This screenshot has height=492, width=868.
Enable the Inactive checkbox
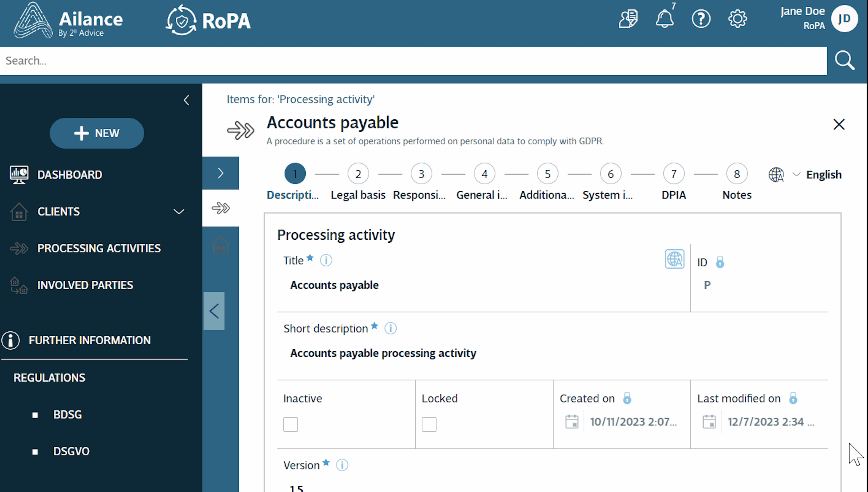[290, 425]
